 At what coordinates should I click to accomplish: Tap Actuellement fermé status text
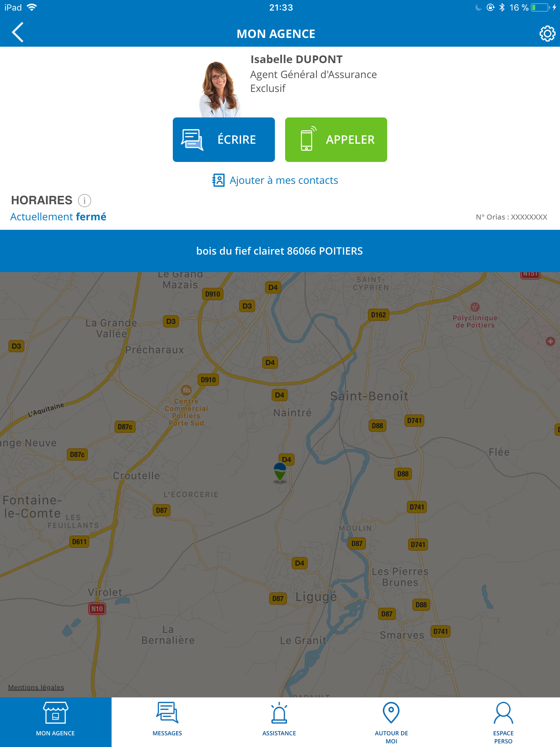pos(58,217)
